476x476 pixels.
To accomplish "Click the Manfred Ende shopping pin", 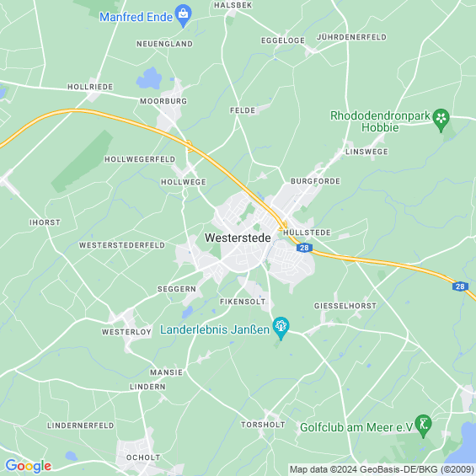I will point(184,14).
